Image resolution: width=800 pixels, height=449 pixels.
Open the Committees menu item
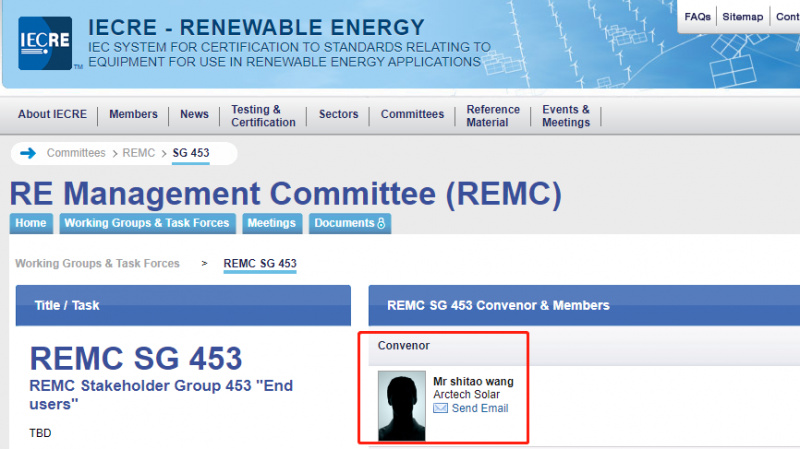point(412,115)
